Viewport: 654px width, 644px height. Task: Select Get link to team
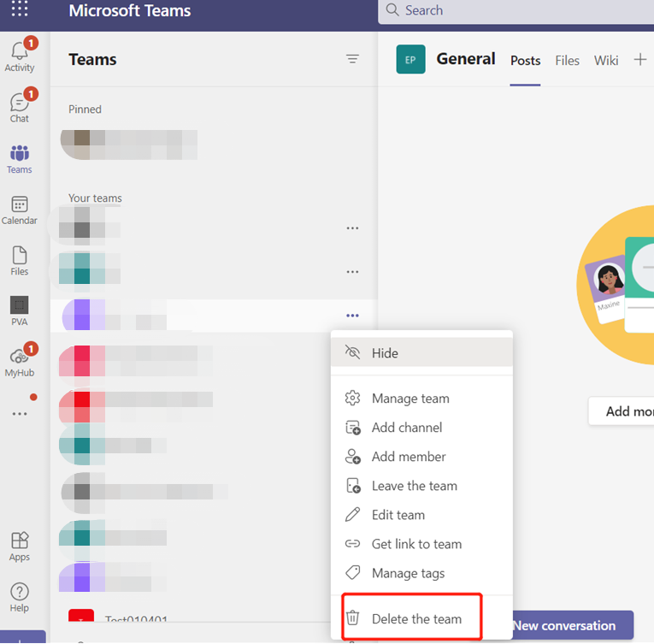click(x=421, y=544)
